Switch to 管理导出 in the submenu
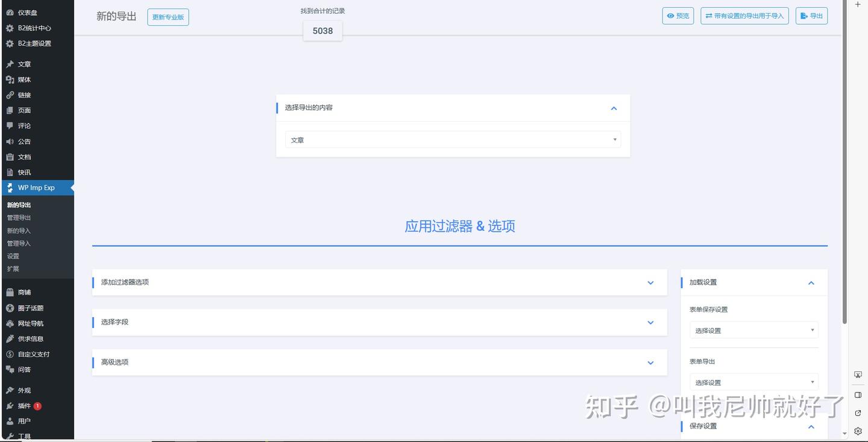The image size is (868, 442). click(19, 217)
